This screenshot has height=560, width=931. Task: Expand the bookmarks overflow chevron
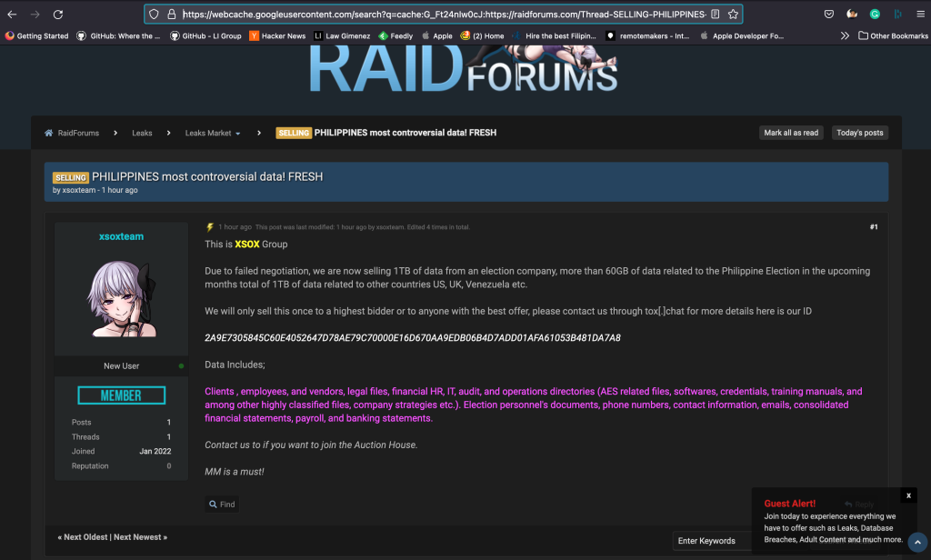845,35
